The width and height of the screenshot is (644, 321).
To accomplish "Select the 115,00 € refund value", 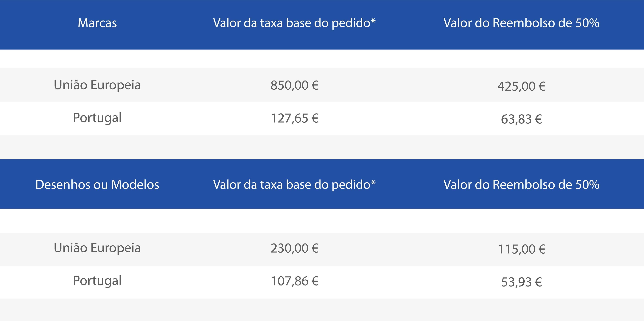I will point(521,249).
